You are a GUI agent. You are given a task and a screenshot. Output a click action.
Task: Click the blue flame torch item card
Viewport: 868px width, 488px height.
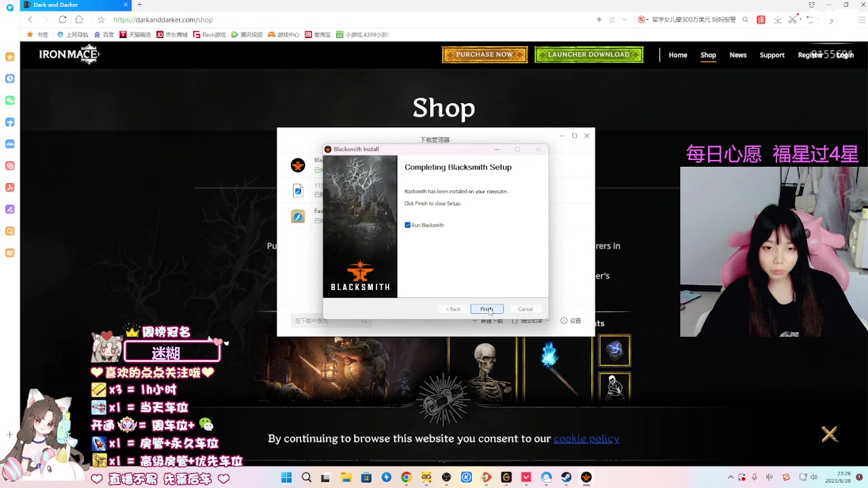point(557,369)
